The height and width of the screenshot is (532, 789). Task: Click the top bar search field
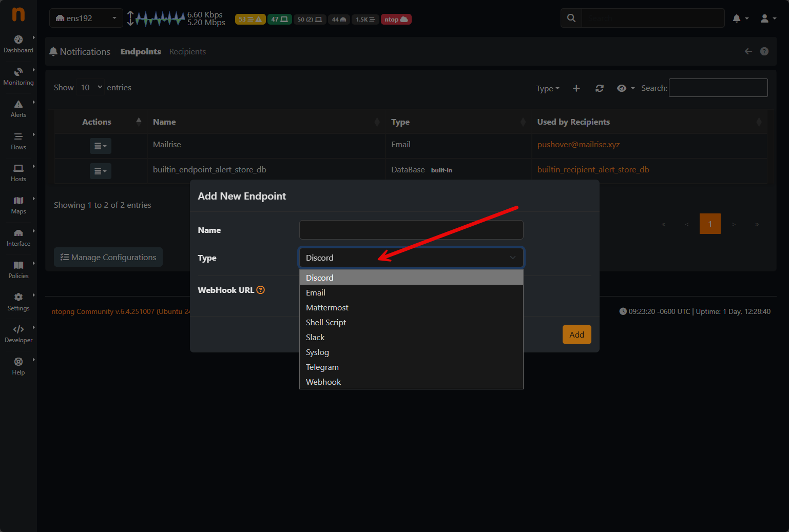(653, 18)
